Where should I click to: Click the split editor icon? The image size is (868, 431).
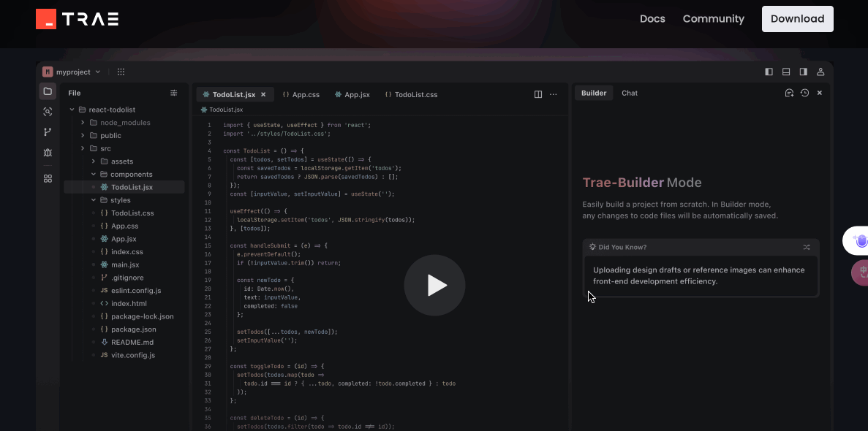pyautogui.click(x=538, y=95)
